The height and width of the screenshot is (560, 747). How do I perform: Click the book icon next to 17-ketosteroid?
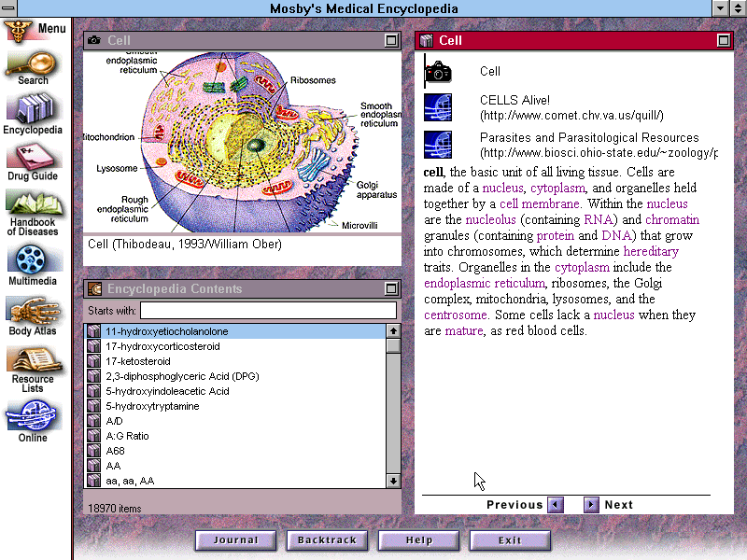pos(94,361)
